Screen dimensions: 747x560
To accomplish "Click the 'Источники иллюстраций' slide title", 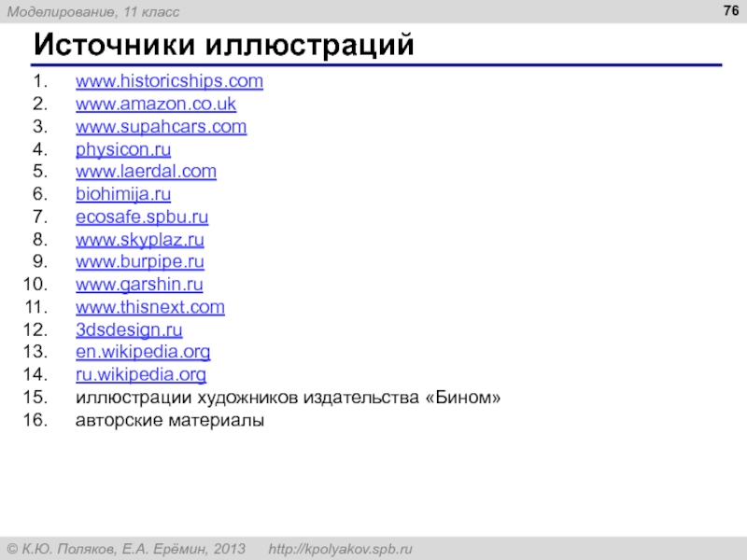I will click(x=224, y=45).
